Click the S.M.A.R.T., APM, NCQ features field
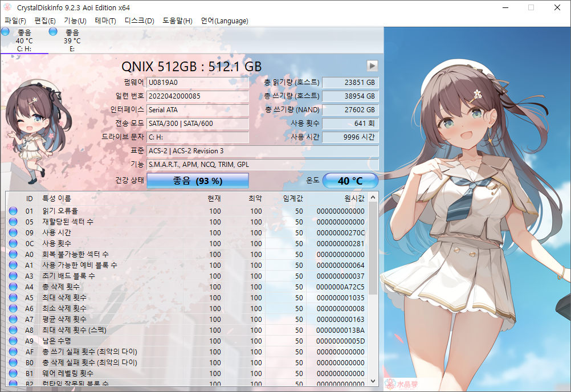Viewport: 571px width, 392px height. tap(263, 165)
